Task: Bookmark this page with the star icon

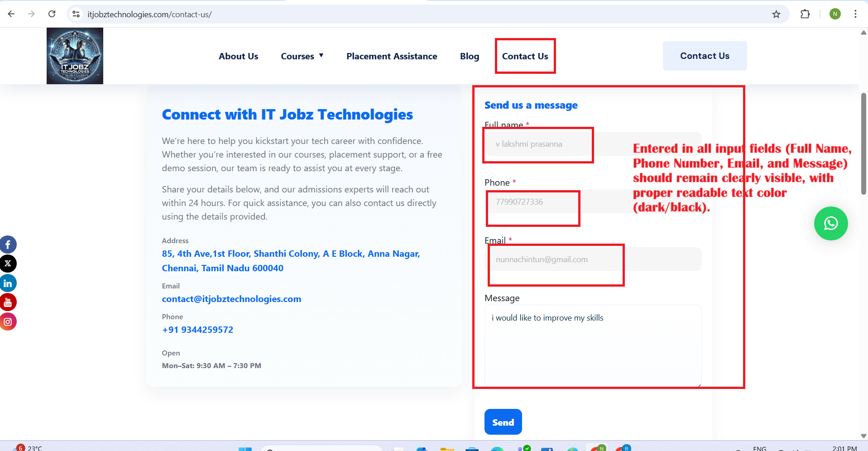Action: tap(776, 14)
